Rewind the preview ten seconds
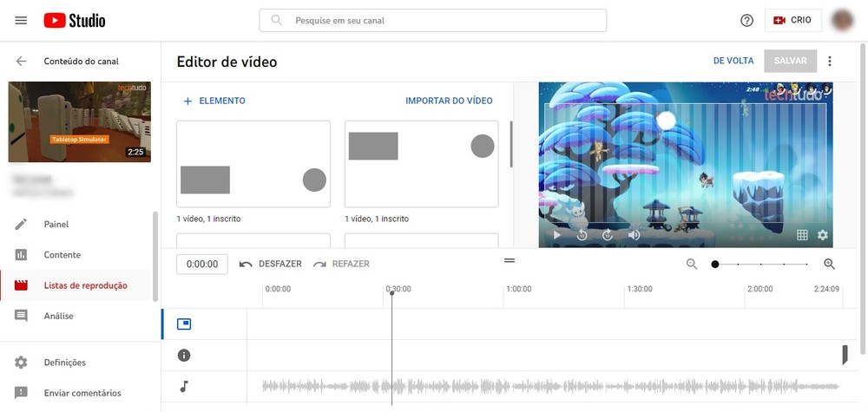This screenshot has width=868, height=412. (x=582, y=235)
